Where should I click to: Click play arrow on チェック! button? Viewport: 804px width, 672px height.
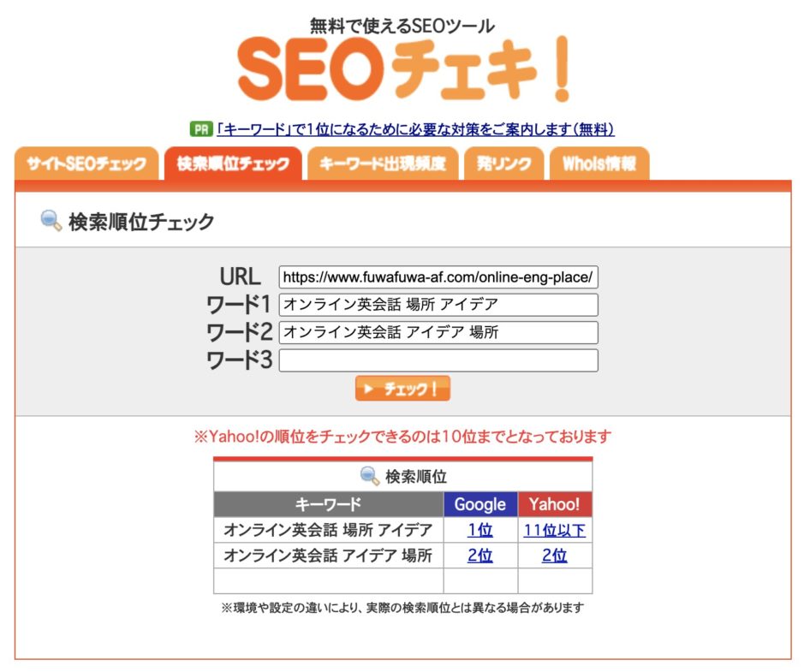pos(368,389)
